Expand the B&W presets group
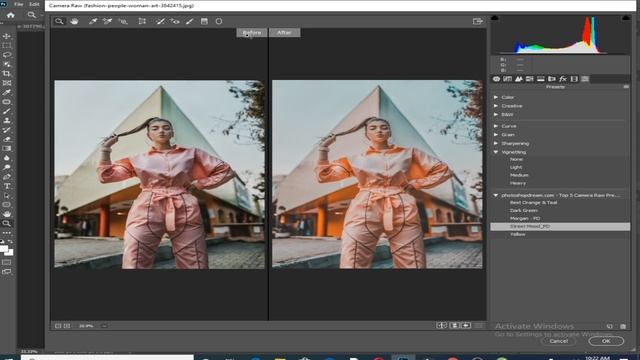The image size is (640, 360). 496,115
